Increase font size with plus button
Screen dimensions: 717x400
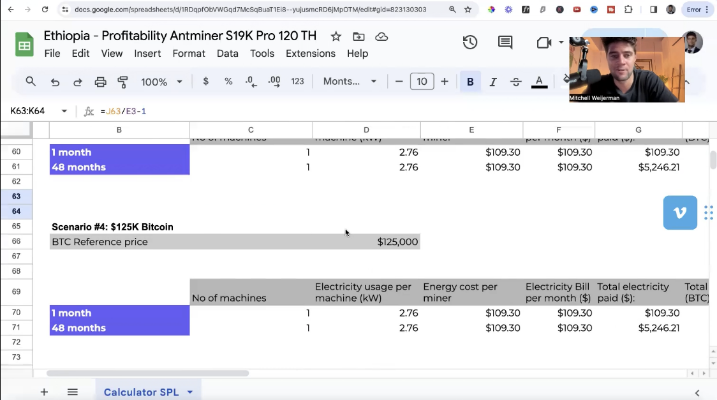[x=445, y=82]
